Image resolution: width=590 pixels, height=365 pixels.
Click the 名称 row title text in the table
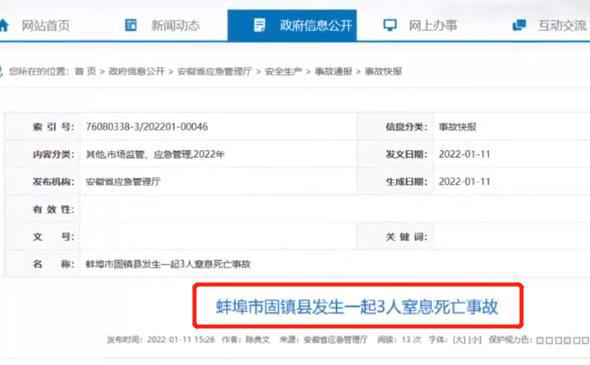(168, 264)
